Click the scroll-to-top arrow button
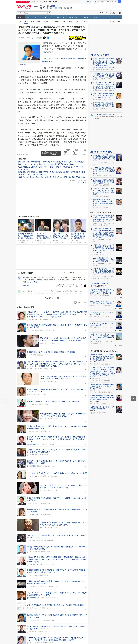The height and width of the screenshot is (644, 138). tap(133, 398)
